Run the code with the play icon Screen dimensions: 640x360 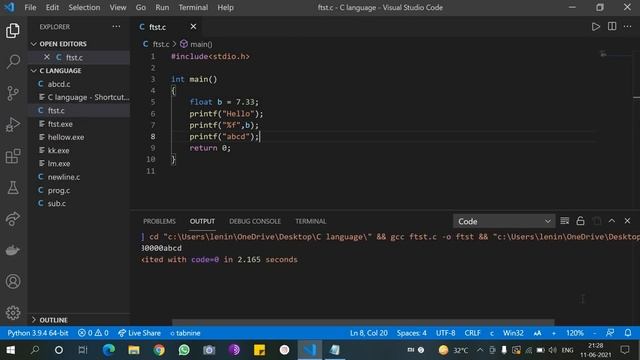tap(596, 27)
